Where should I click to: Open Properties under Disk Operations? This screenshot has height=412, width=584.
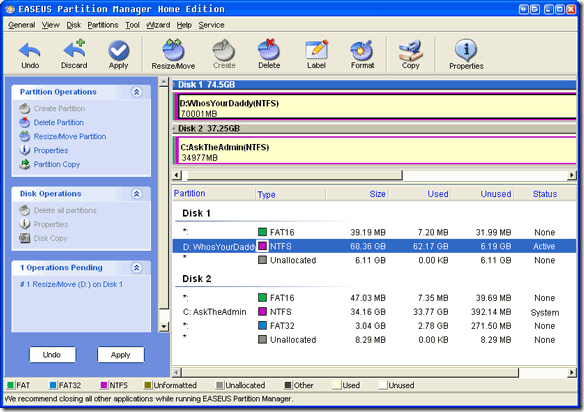(x=44, y=224)
